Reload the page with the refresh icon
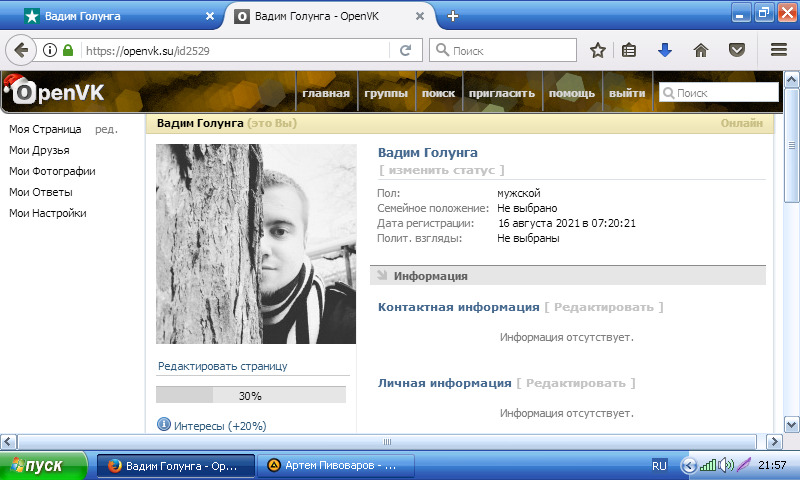The image size is (800, 480). (x=405, y=50)
